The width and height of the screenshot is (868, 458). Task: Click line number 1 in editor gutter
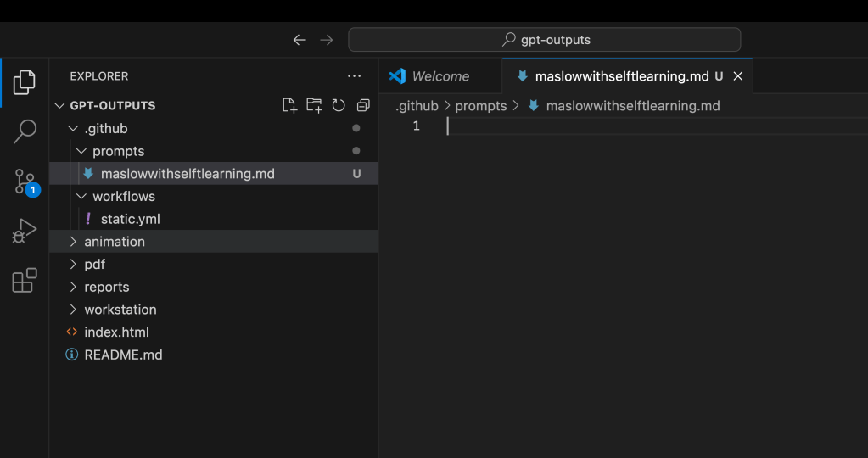[x=416, y=126]
